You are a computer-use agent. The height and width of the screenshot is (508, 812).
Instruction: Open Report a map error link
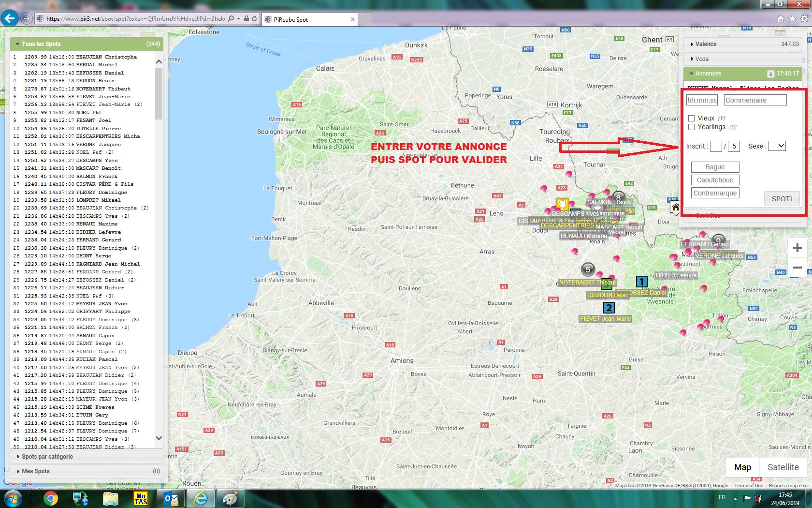tap(788, 486)
